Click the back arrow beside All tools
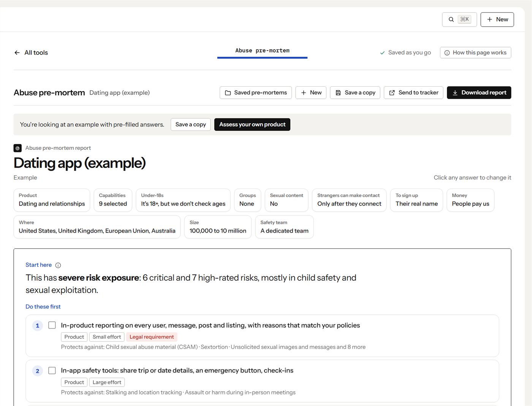Image resolution: width=532 pixels, height=406 pixels. coord(17,52)
